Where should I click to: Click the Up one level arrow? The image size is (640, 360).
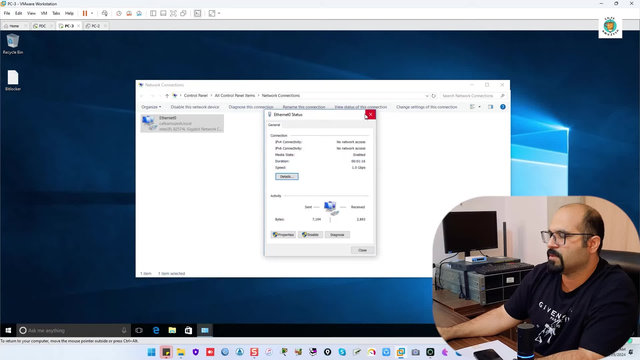tap(167, 96)
